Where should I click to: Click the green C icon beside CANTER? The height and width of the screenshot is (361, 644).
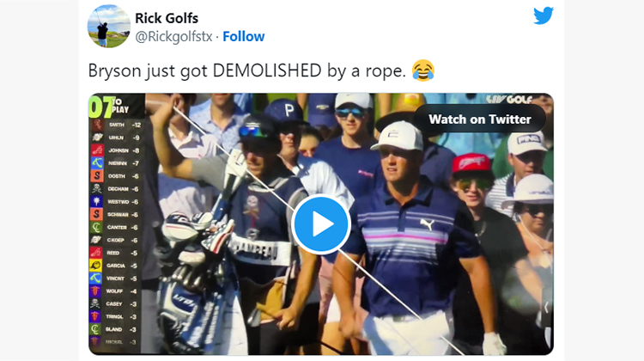[x=96, y=227]
